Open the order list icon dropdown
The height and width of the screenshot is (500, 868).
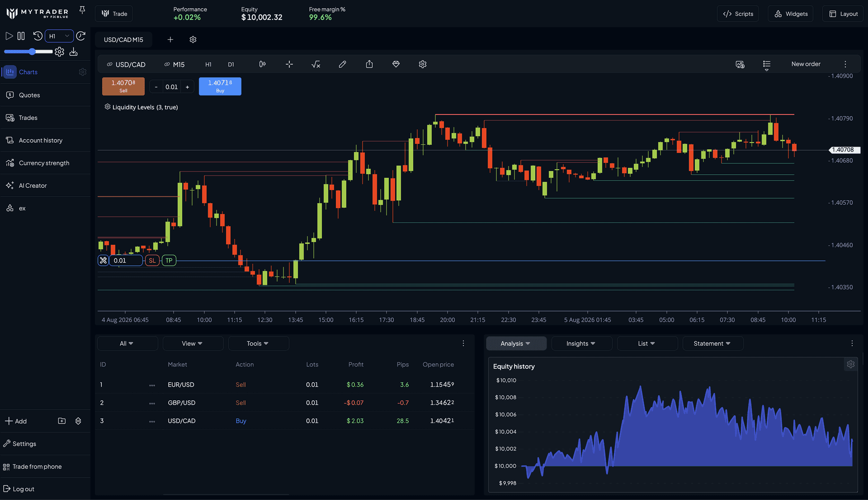(x=767, y=65)
